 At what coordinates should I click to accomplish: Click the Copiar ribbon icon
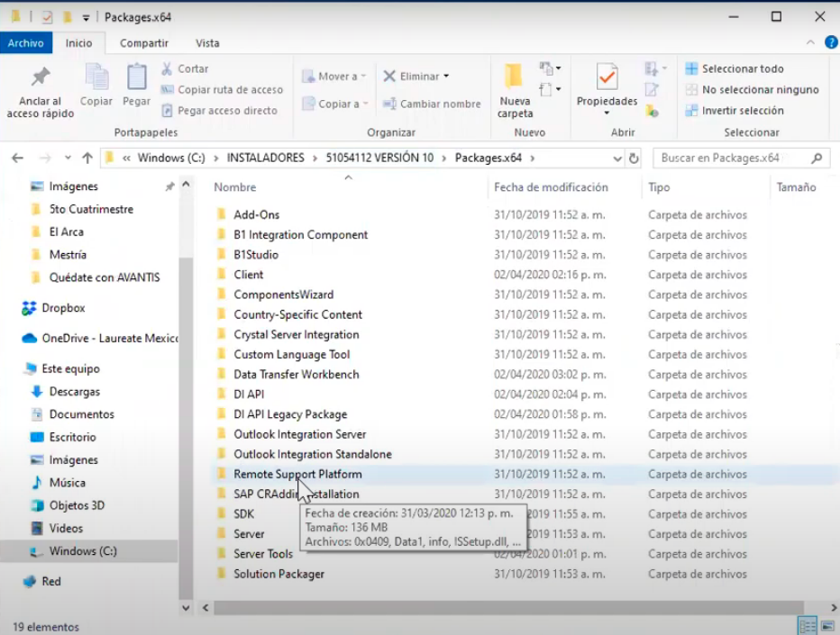pos(96,77)
